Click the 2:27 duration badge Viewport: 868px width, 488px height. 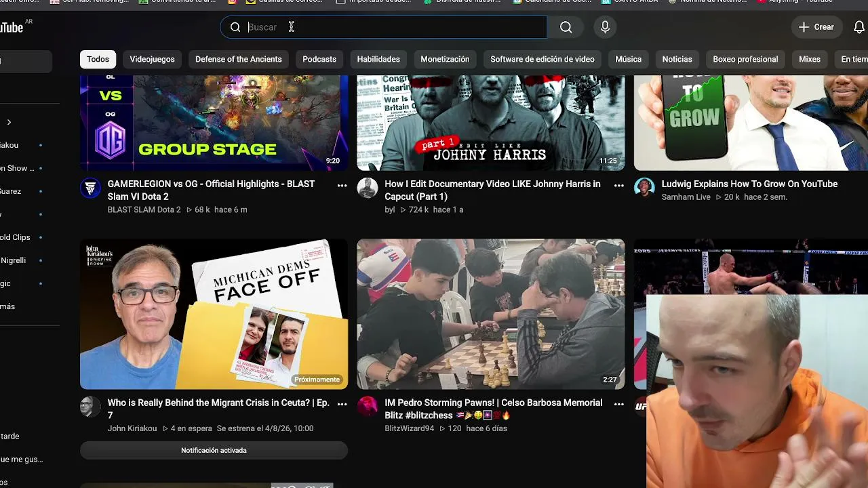[x=610, y=380]
